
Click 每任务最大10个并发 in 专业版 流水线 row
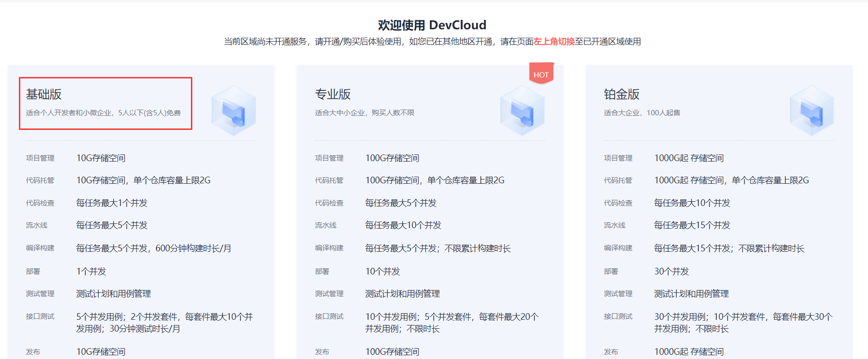(404, 225)
